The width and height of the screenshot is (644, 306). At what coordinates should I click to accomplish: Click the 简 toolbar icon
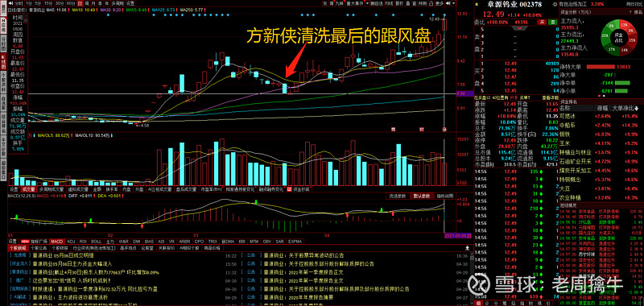332,4
